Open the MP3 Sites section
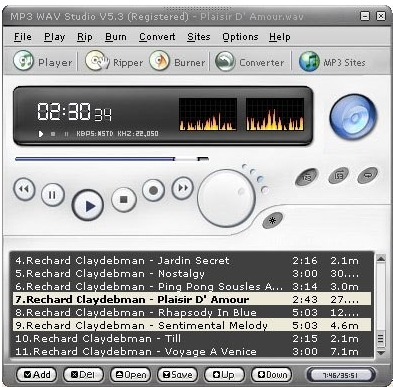Viewport: 393px width, 387px height. [332, 61]
